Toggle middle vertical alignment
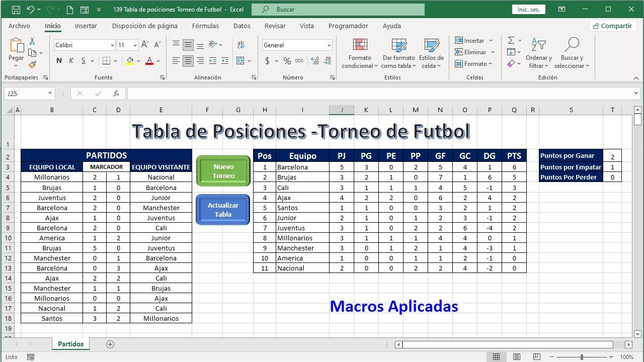The width and height of the screenshot is (644, 362). (x=188, y=45)
